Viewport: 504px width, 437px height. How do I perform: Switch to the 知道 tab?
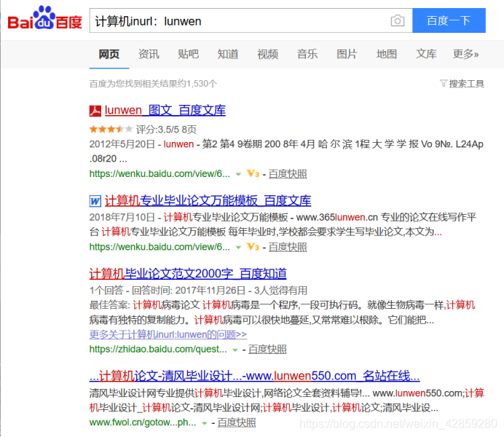pos(228,54)
